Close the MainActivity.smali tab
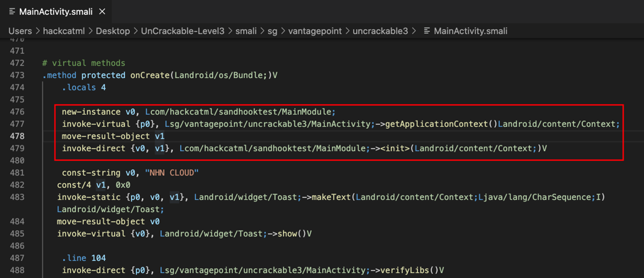The width and height of the screenshot is (644, 278). (102, 11)
